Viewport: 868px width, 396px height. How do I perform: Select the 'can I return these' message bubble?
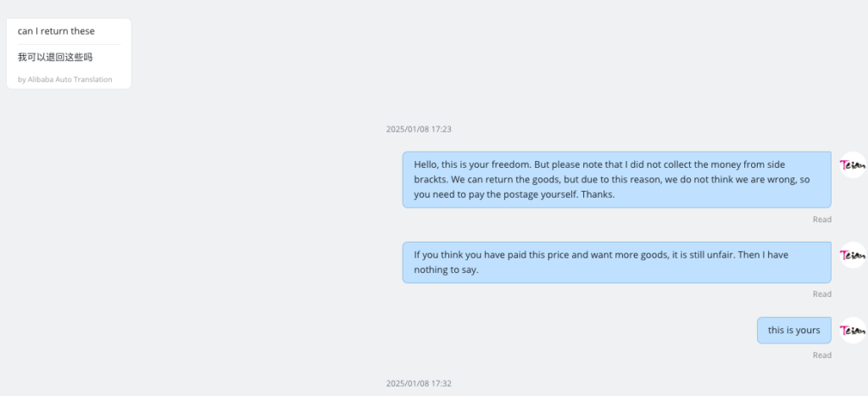coord(69,53)
